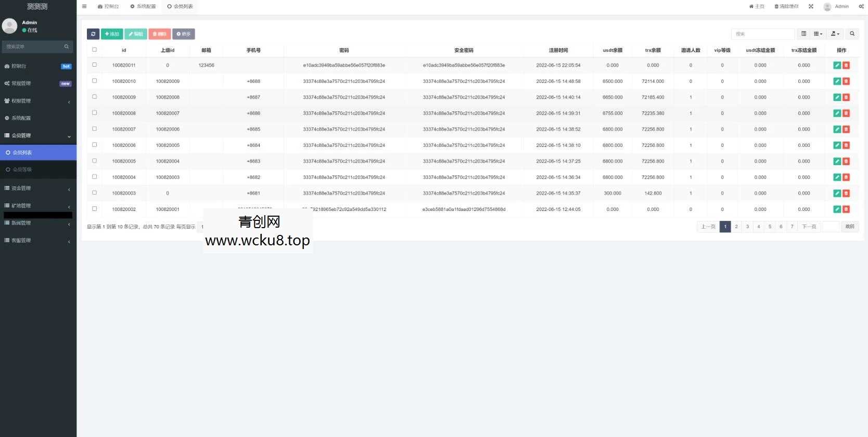Click the green 添加 button
868x437 pixels.
112,34
